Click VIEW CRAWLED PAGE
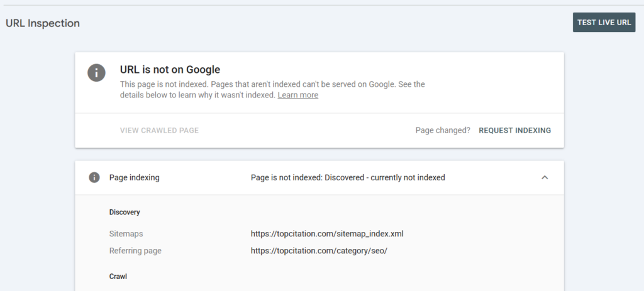 (x=159, y=131)
